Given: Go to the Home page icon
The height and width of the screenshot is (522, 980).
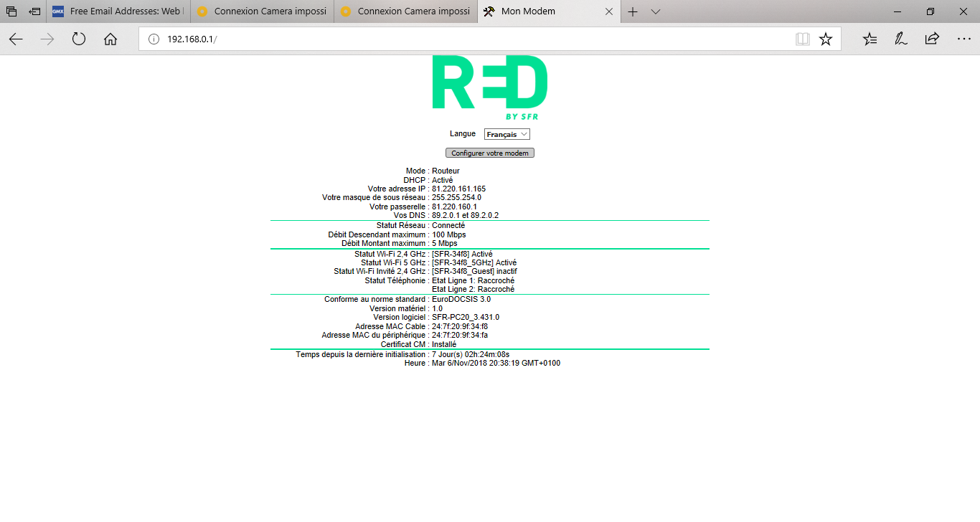Looking at the screenshot, I should point(110,39).
